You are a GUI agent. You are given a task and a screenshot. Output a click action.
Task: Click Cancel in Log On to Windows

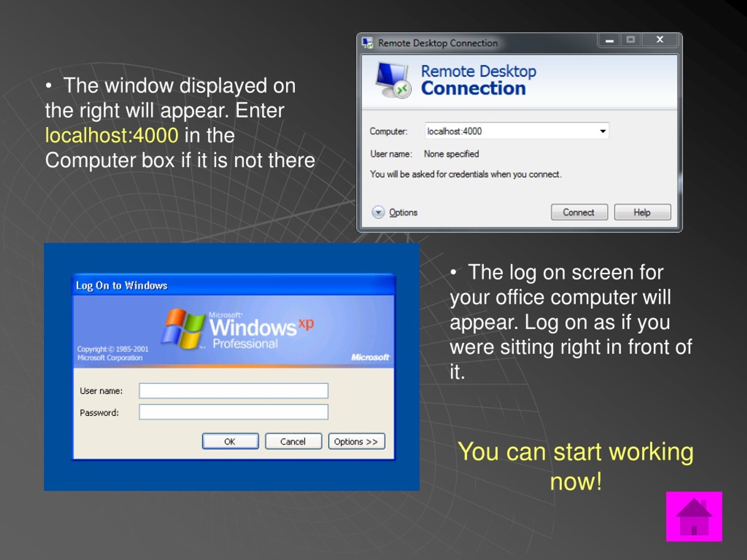pos(293,441)
